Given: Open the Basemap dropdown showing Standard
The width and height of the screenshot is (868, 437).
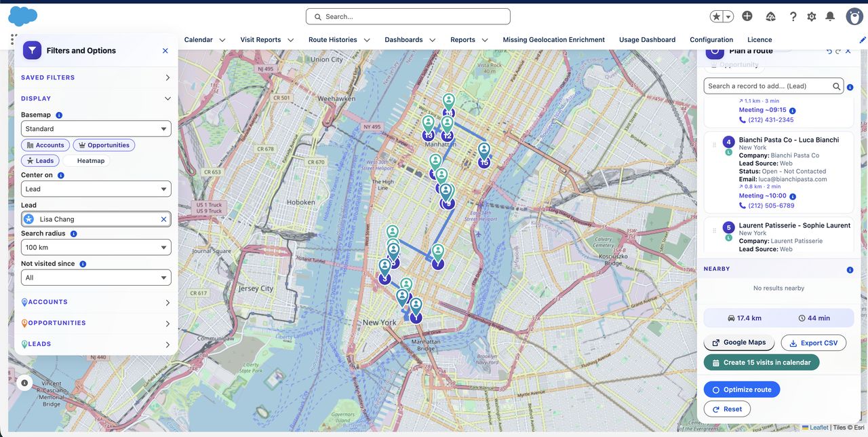Looking at the screenshot, I should pyautogui.click(x=96, y=128).
